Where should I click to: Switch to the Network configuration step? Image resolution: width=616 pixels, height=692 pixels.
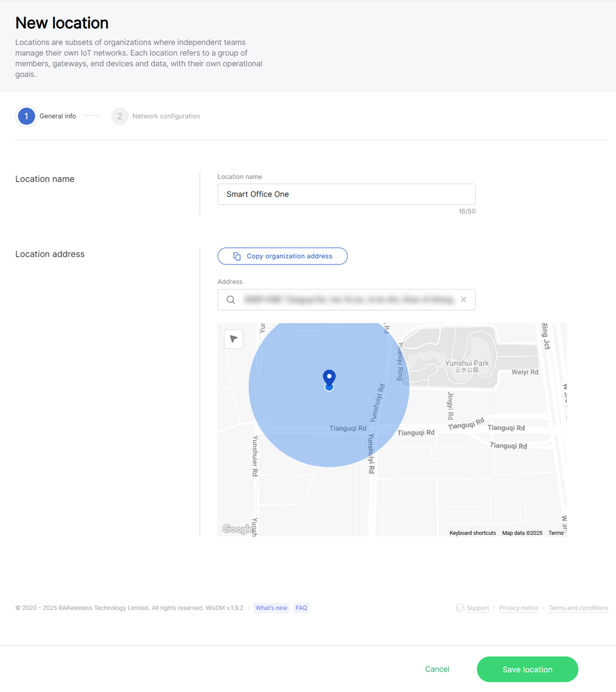click(166, 116)
